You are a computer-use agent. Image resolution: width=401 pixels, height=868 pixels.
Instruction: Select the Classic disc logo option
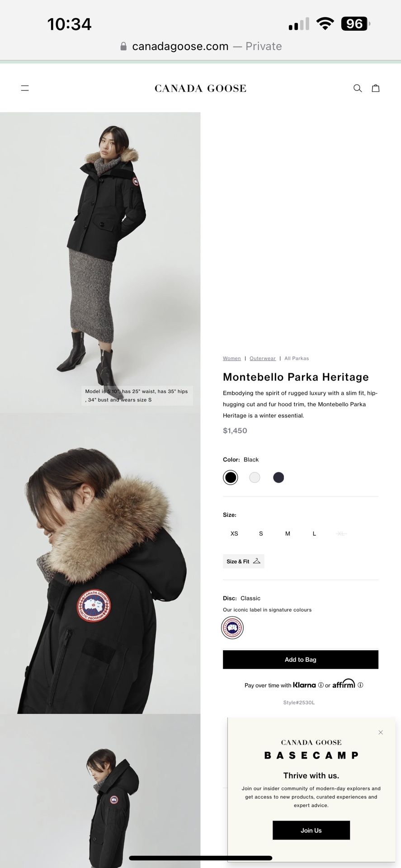232,627
